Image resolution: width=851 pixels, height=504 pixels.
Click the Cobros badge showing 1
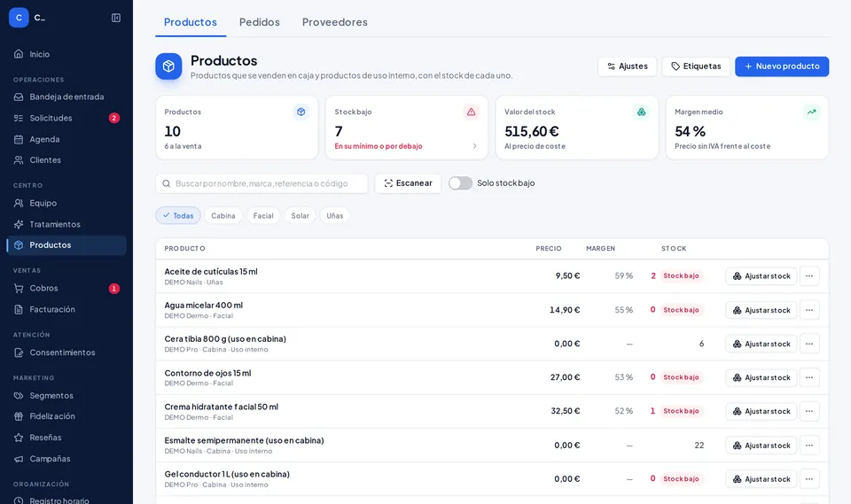[x=114, y=289]
